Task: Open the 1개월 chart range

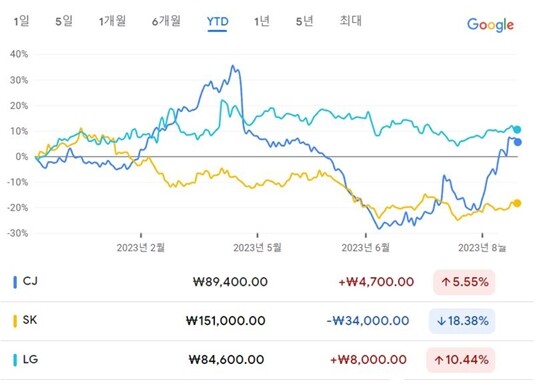Action: tap(112, 21)
